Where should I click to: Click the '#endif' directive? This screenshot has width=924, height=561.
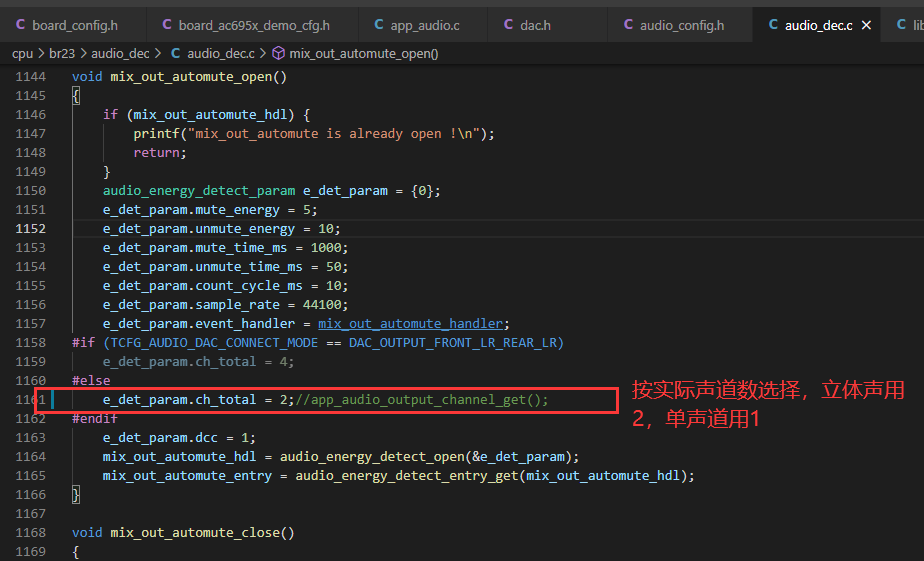94,419
